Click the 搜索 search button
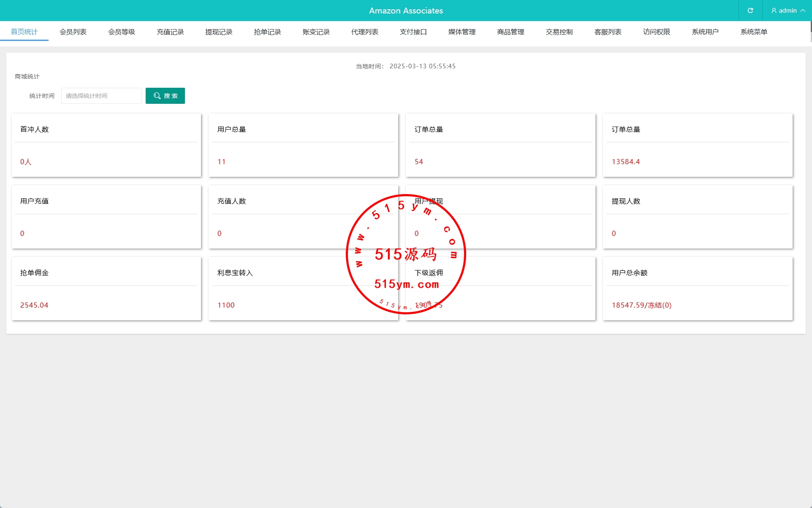 165,96
